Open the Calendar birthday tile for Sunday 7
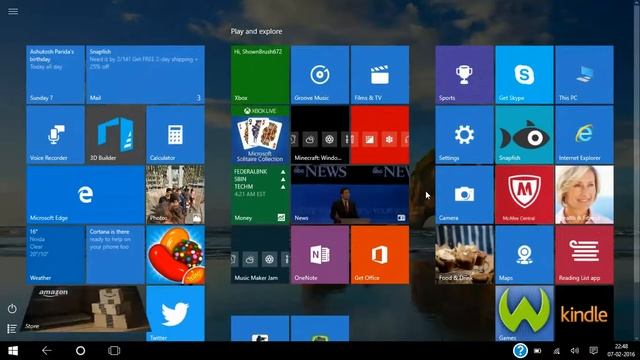The height and width of the screenshot is (360, 640). [x=56, y=75]
